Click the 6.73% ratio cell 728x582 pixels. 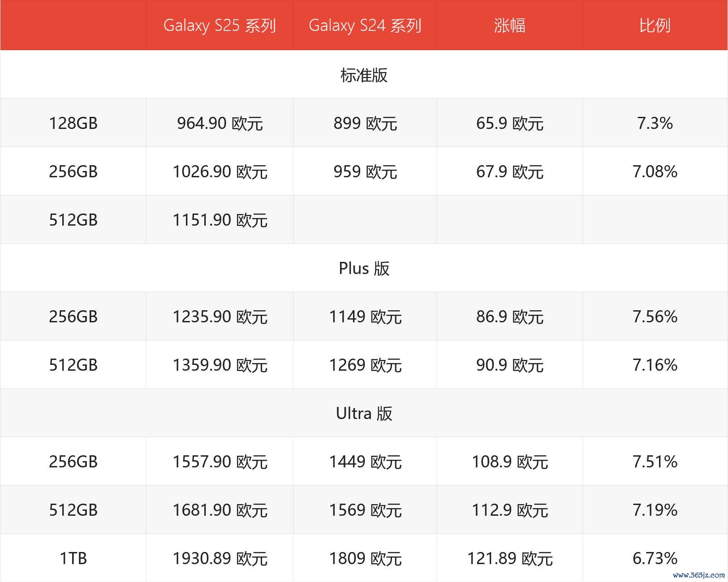[x=655, y=559]
